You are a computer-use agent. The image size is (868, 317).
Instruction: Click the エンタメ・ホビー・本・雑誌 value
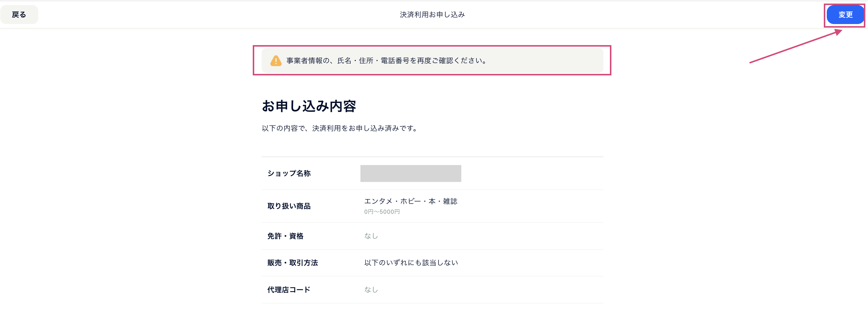click(411, 201)
